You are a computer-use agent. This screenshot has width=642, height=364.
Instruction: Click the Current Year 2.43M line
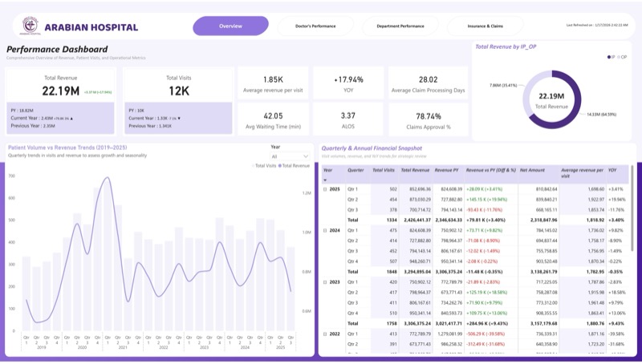pyautogui.click(x=42, y=118)
